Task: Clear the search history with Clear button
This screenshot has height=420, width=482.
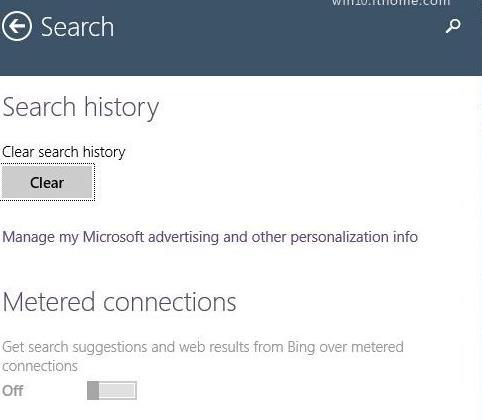Action: [47, 182]
